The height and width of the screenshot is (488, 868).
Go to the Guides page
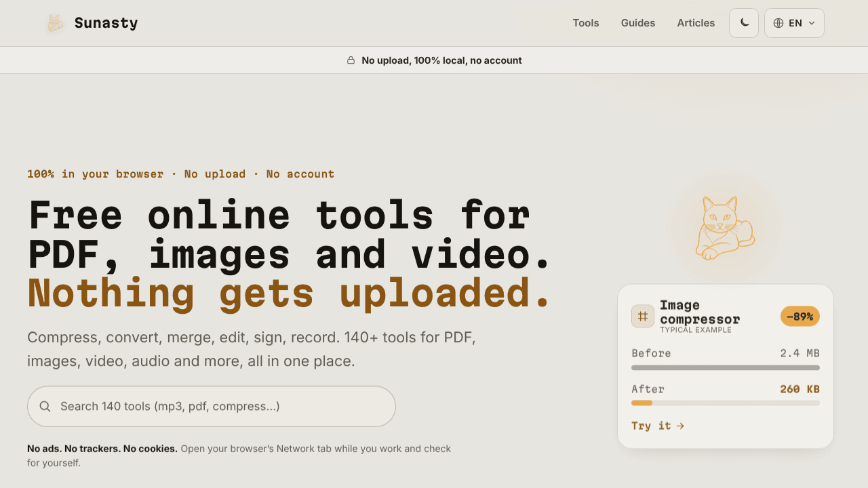click(x=638, y=23)
